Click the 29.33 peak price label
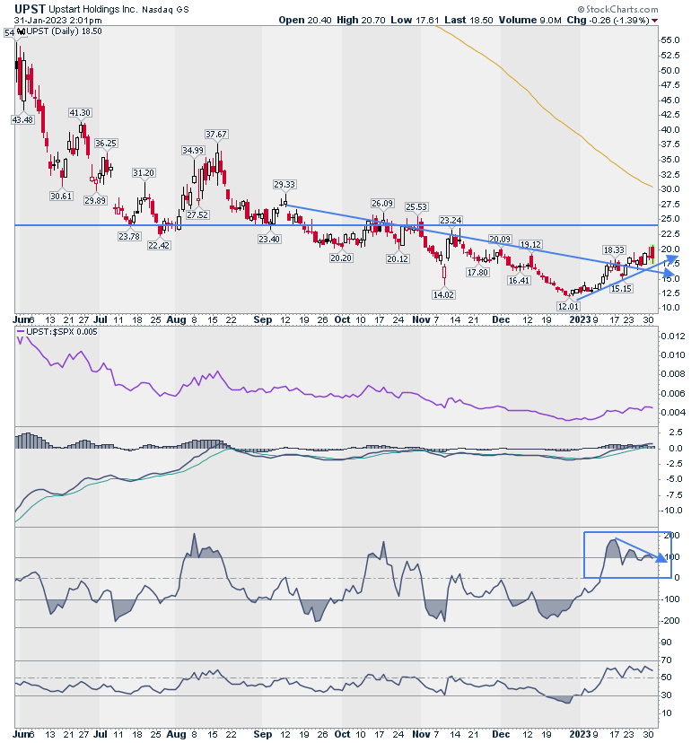700x743 pixels. pyautogui.click(x=284, y=184)
